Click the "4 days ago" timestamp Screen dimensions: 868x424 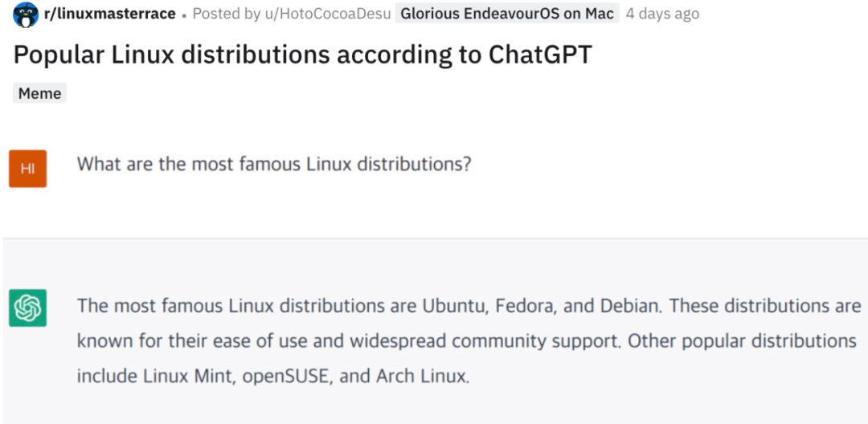[662, 14]
